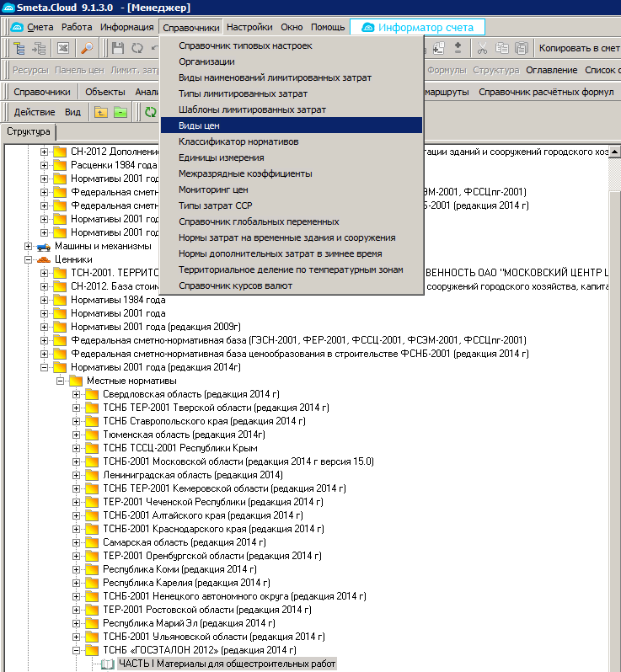
Task: Open the Помощь menu
Action: tap(328, 28)
